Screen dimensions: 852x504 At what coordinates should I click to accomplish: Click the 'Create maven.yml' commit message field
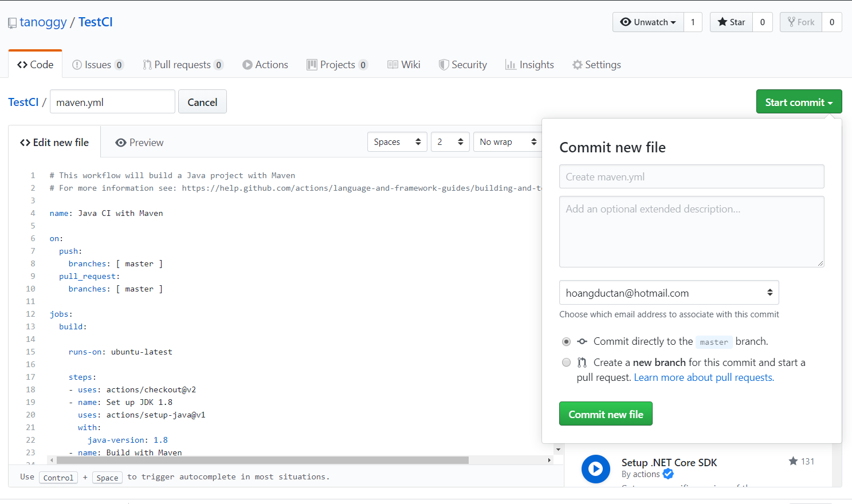692,176
